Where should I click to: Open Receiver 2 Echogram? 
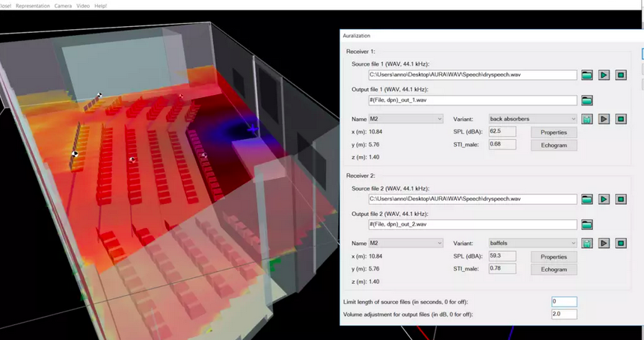point(553,270)
